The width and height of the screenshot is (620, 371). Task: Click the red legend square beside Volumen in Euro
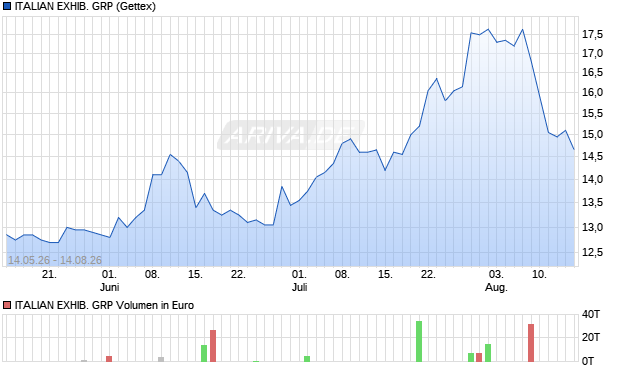(x=7, y=305)
